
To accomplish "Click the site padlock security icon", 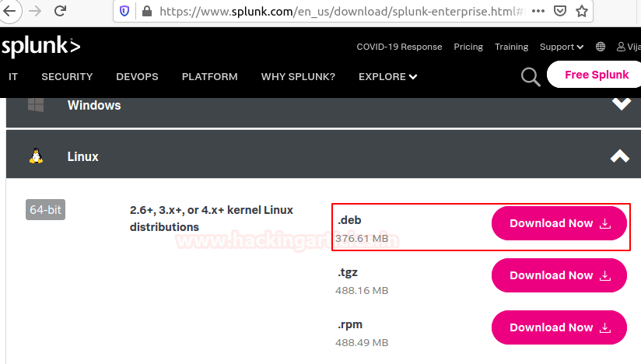I will pos(146,11).
